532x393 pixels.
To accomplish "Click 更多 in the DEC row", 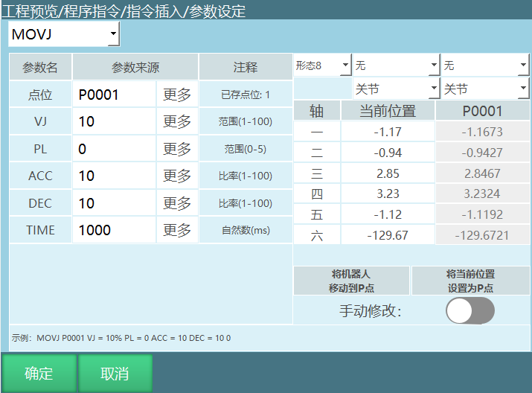I will pos(177,203).
